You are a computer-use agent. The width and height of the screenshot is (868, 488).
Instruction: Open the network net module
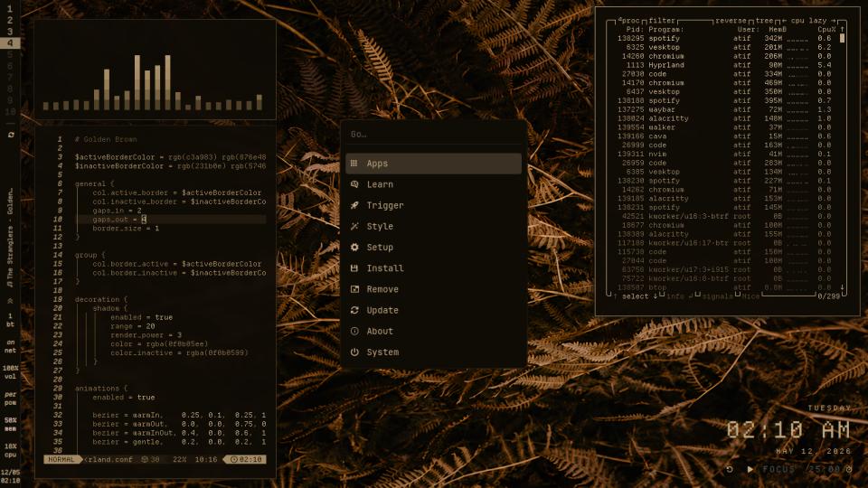point(10,346)
